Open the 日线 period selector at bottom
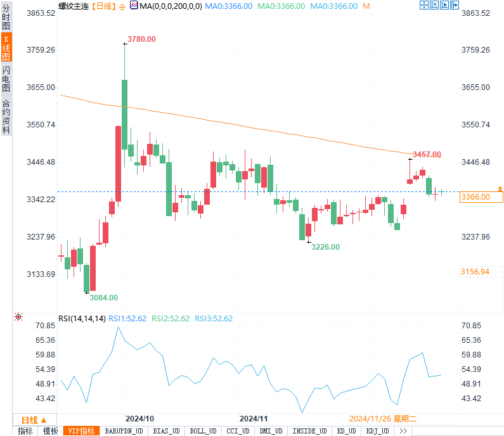The image size is (504, 436). (x=34, y=420)
